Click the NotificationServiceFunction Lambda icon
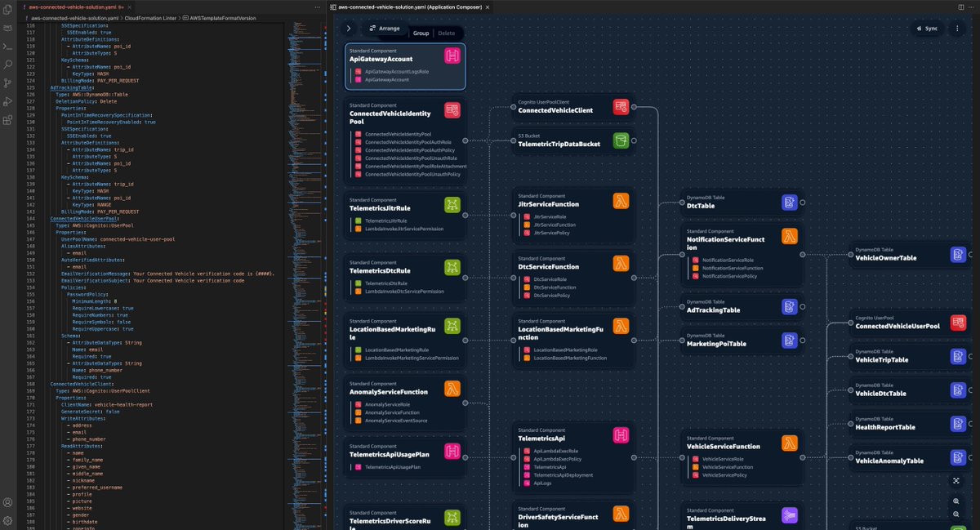Screen dimensions: 980x530 [790, 236]
